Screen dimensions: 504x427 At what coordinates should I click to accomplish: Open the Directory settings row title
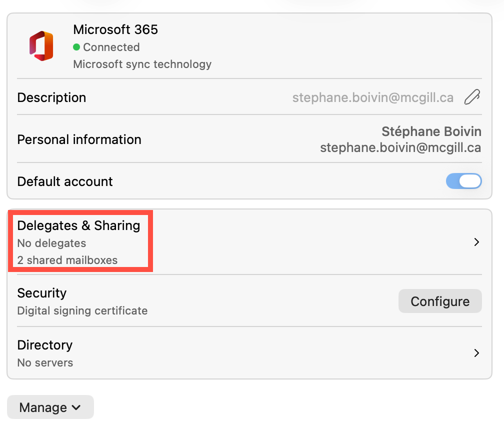click(x=44, y=345)
